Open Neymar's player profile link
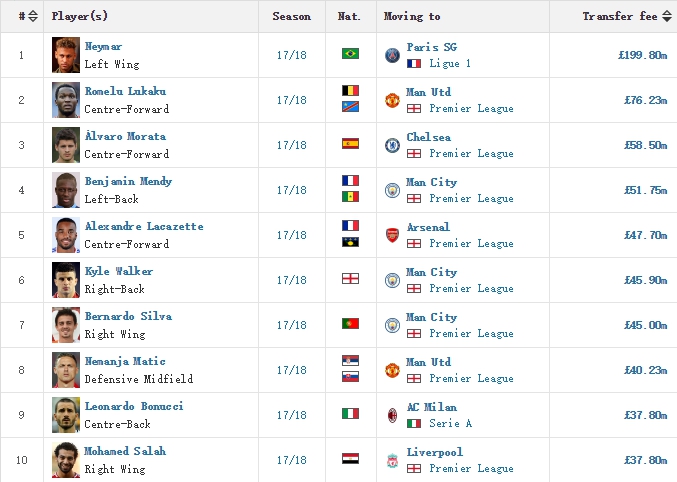The width and height of the screenshot is (677, 482). tap(103, 46)
